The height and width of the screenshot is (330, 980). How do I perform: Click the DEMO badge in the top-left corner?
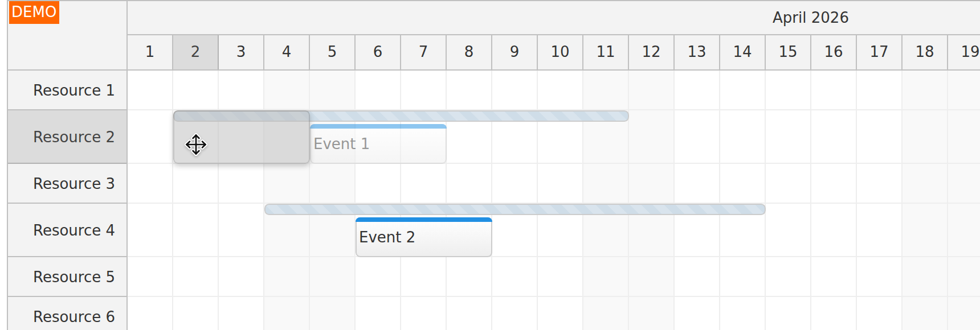click(34, 11)
